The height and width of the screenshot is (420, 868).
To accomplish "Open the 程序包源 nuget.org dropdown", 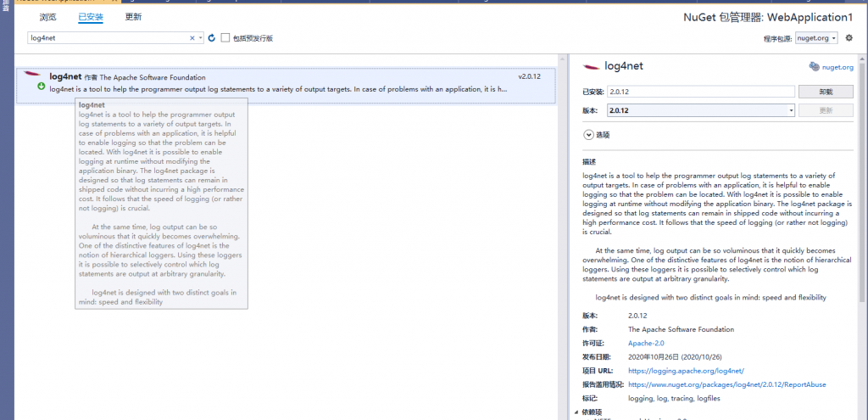I will click(816, 38).
